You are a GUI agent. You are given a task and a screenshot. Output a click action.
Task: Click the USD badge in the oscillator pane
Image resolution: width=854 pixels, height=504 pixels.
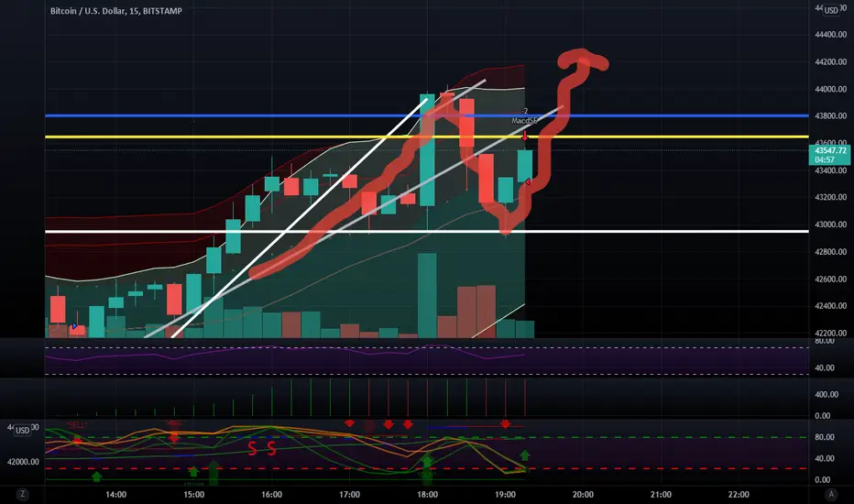(x=22, y=430)
